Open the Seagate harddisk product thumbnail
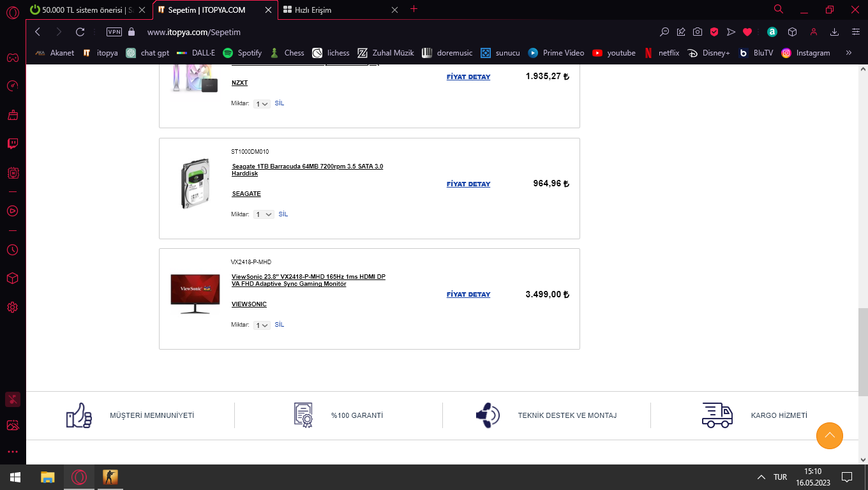 (195, 184)
